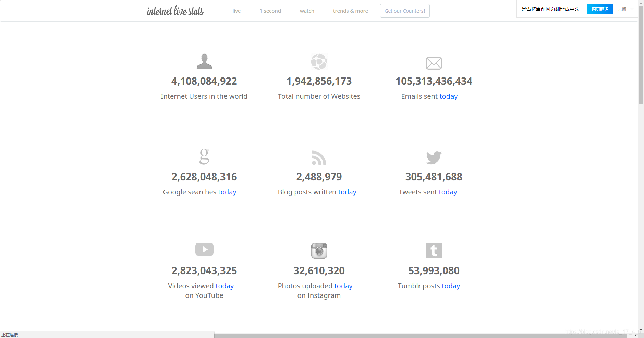Screen dimensions: 644x338
Task: Click the Google searches 'g' icon
Action: click(x=204, y=156)
